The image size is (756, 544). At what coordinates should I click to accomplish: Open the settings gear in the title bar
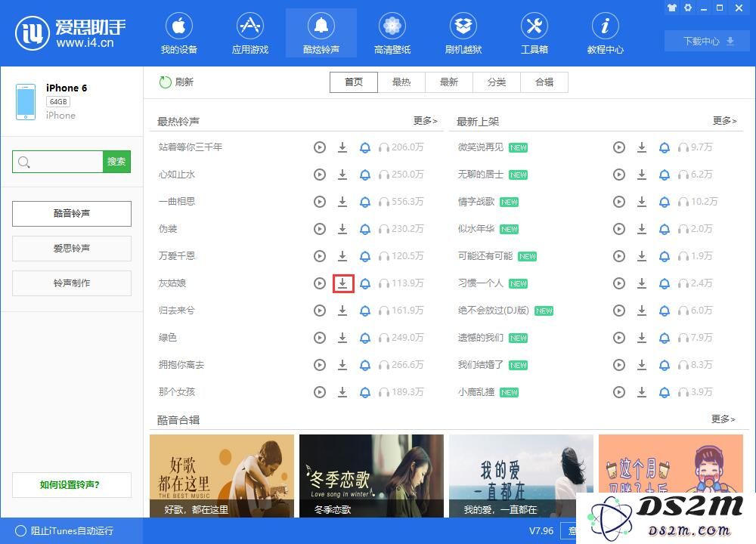coord(688,8)
